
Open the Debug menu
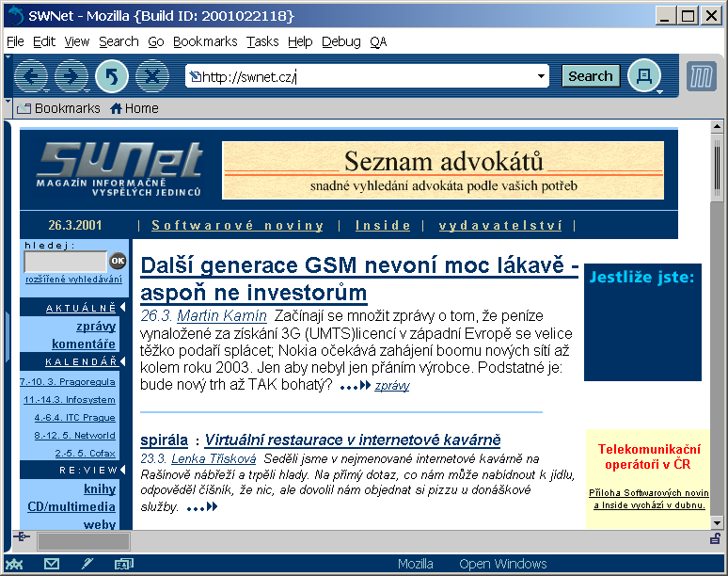coord(341,41)
